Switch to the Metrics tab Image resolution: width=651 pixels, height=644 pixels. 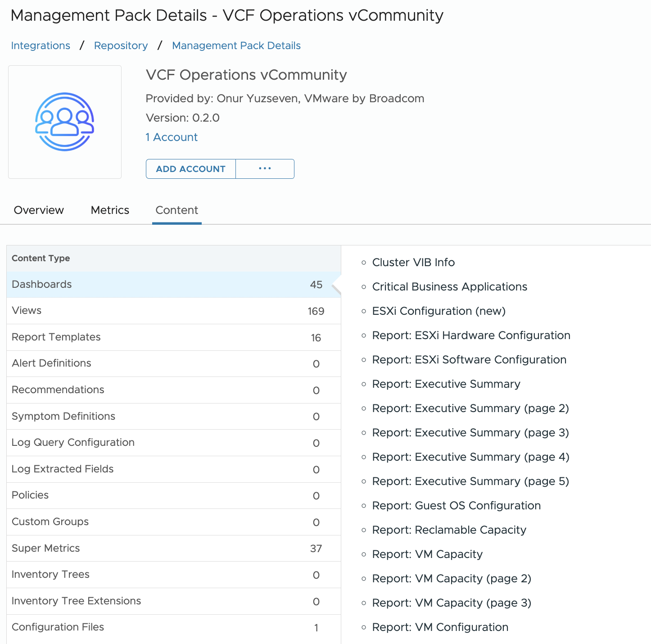click(x=110, y=210)
